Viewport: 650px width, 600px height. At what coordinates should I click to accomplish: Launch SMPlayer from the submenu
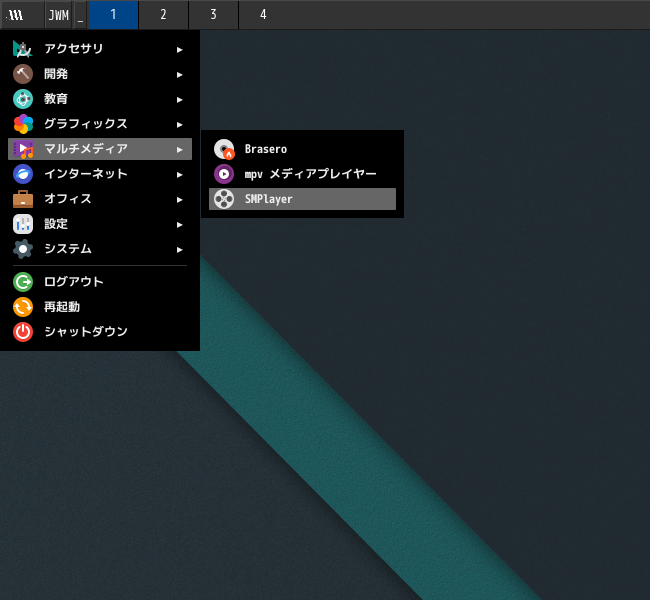tap(302, 199)
